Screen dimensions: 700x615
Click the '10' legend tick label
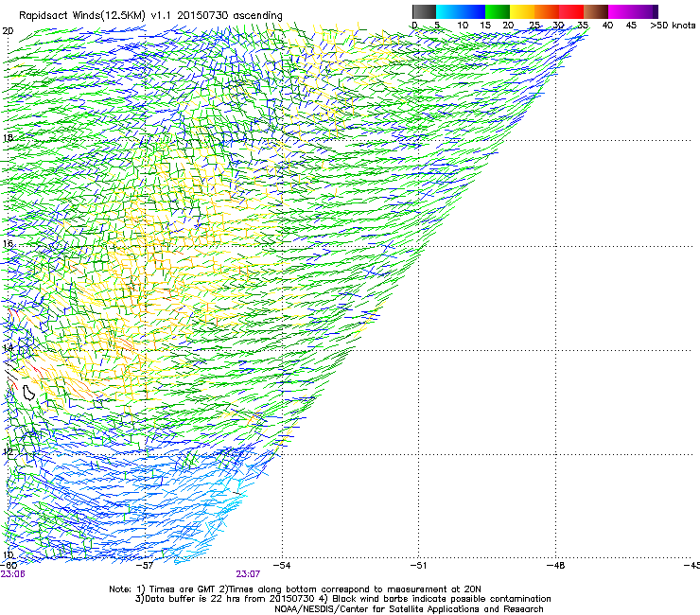pos(463,26)
